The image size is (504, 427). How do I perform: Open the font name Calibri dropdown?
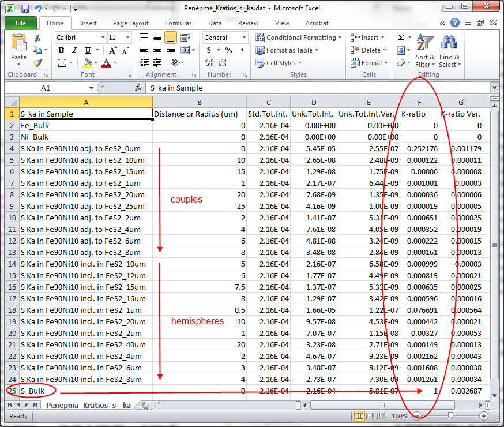pos(103,38)
